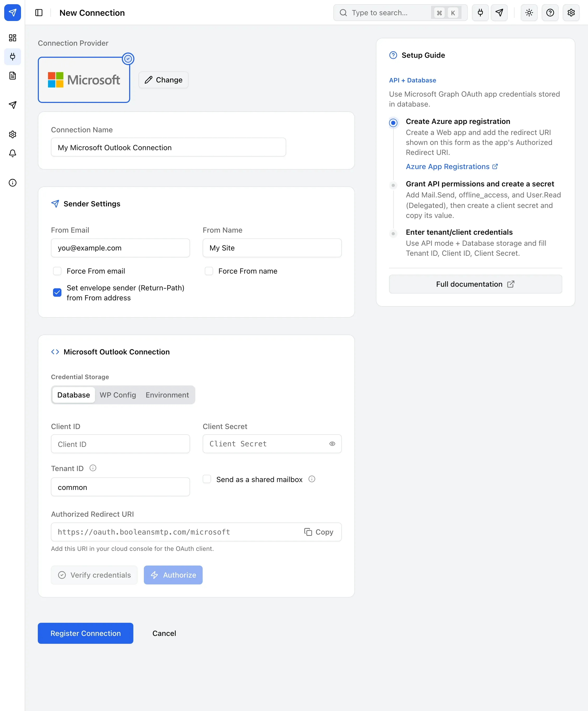The height and width of the screenshot is (711, 588).
Task: Click the Client ID input field
Action: (120, 444)
